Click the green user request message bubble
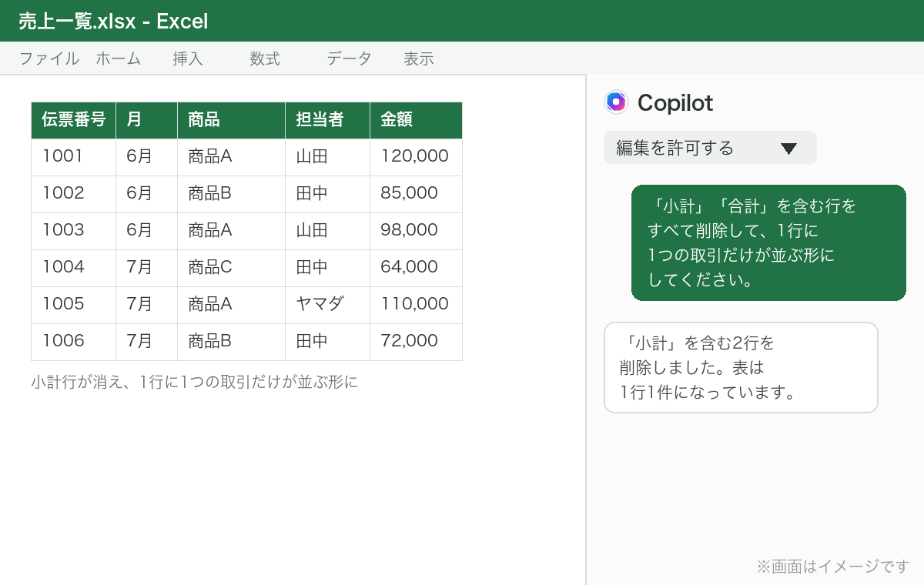 768,242
